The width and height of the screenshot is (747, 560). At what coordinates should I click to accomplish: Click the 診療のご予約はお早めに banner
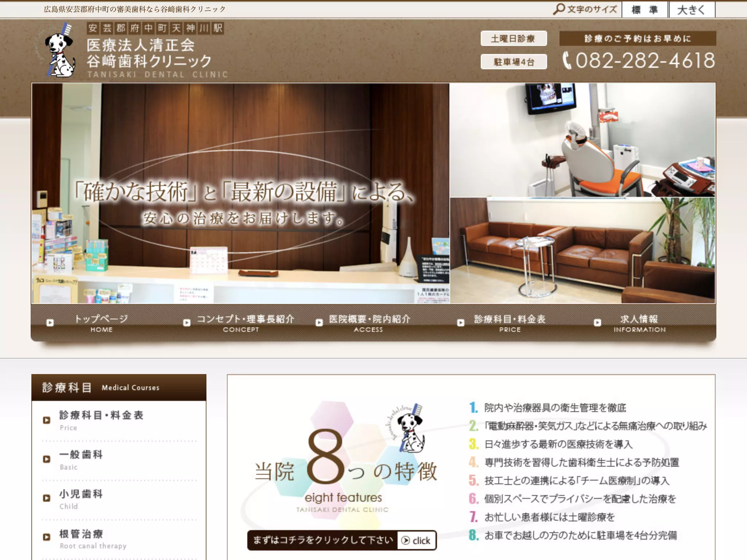pyautogui.click(x=638, y=39)
